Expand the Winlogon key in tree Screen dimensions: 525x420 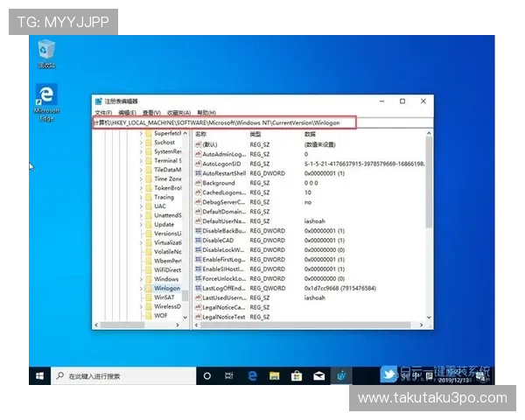pos(141,288)
